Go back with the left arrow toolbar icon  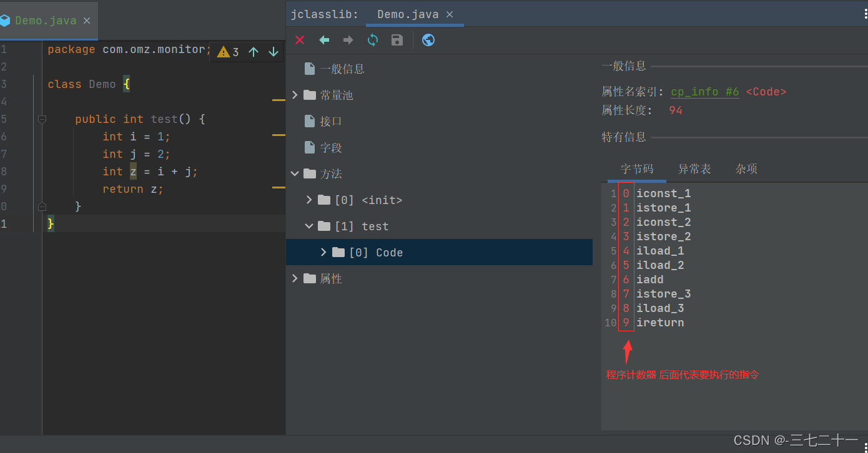324,40
